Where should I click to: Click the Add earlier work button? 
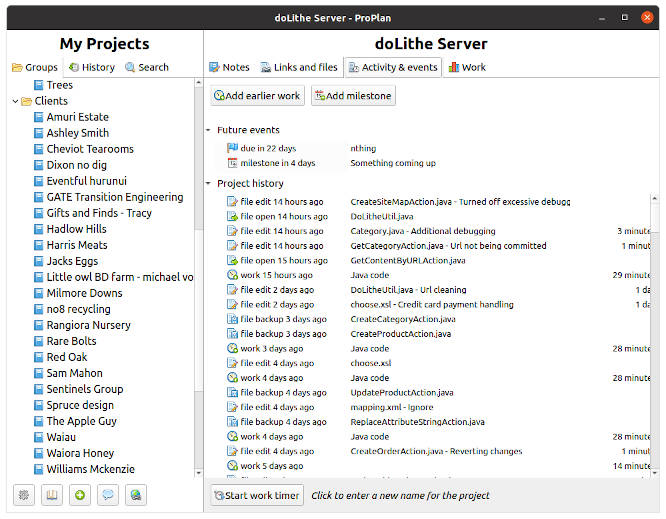pos(258,96)
